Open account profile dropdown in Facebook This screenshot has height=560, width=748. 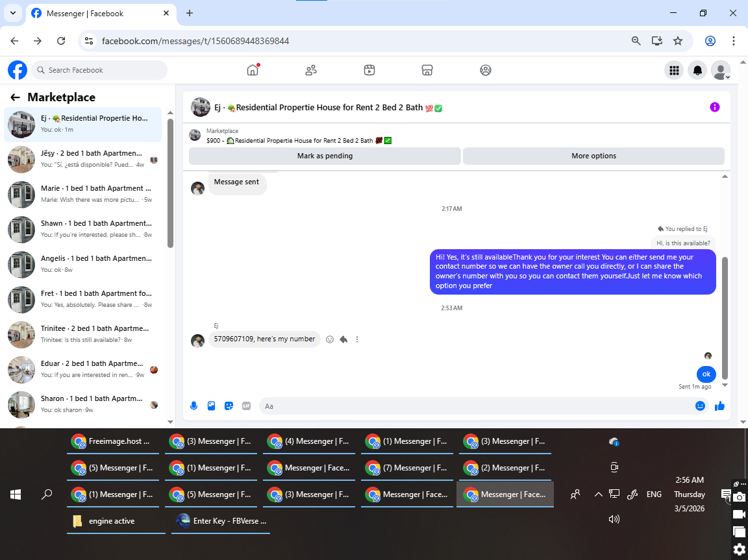tap(721, 71)
